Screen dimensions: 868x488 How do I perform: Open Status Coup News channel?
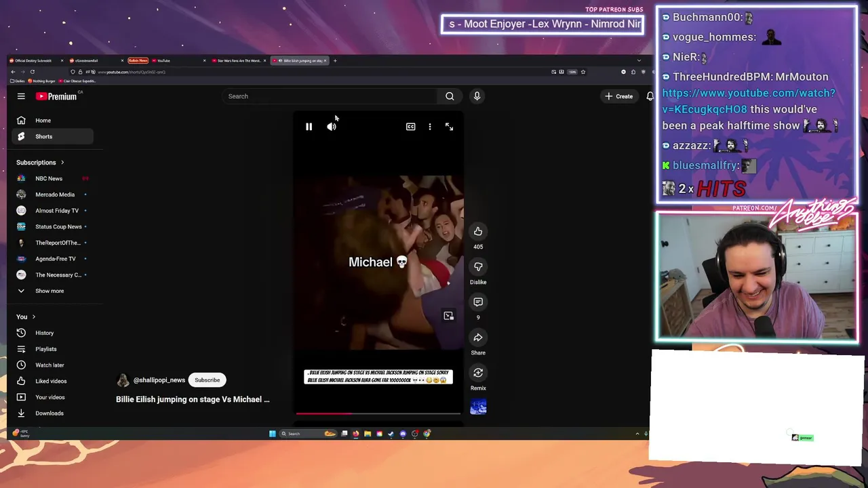click(52, 227)
